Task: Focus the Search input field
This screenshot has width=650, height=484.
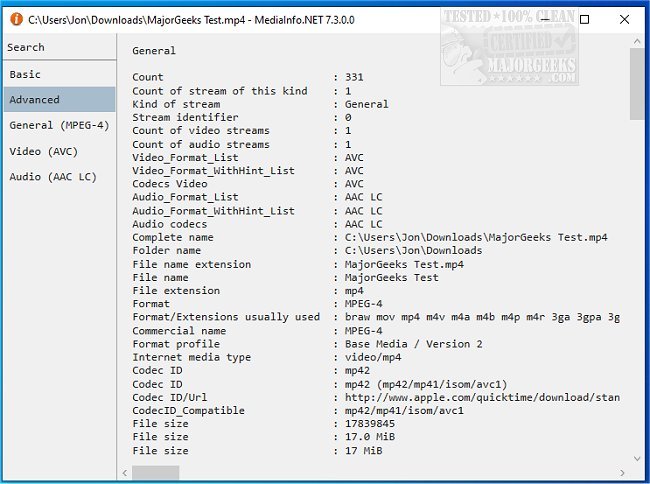Action: [x=58, y=47]
